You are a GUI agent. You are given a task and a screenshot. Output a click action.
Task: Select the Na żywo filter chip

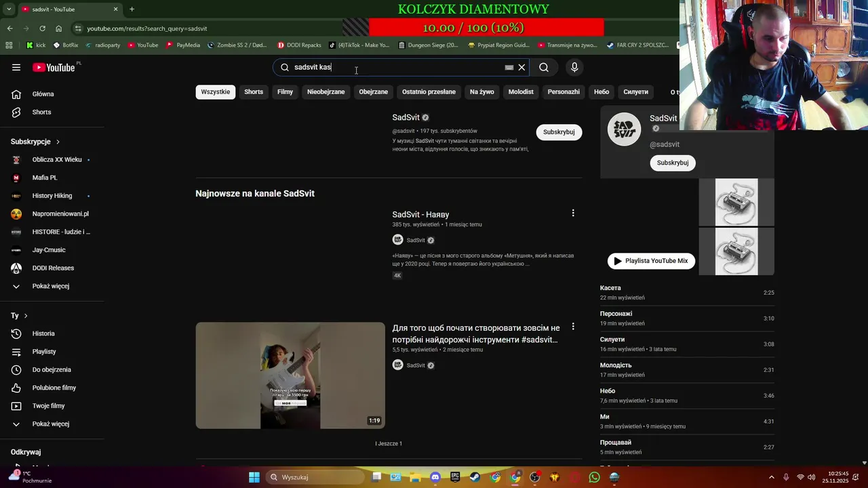482,91
